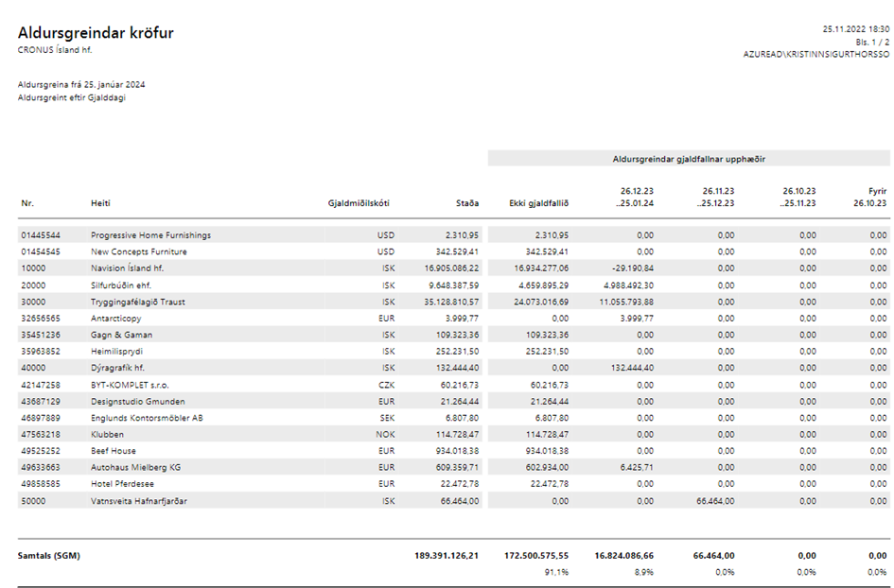894x588 pixels.
Task: Select the Ekki gjaldfallið column header
Action: [538, 203]
